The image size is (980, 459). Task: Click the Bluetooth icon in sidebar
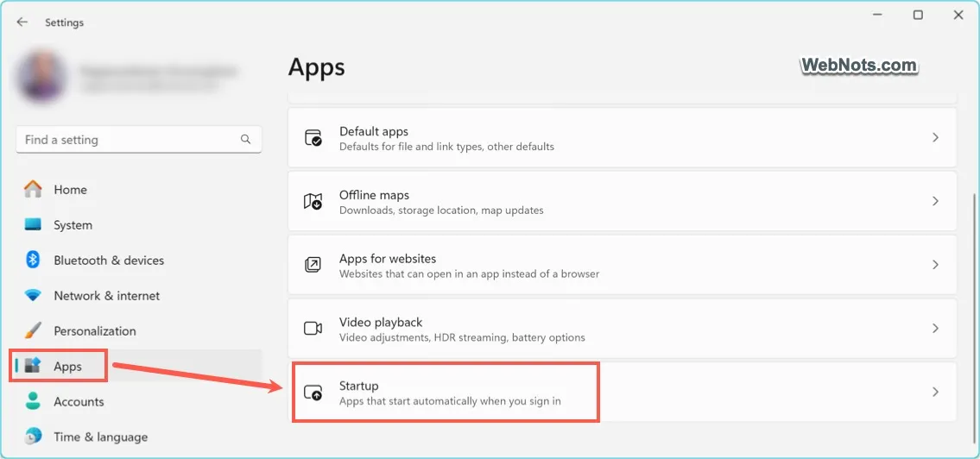pos(33,260)
